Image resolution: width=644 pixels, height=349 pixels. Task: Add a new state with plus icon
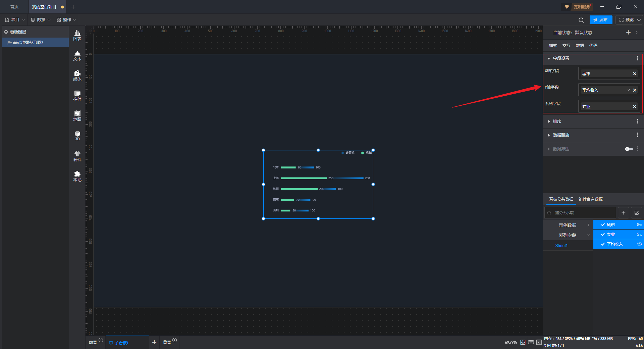coord(628,33)
